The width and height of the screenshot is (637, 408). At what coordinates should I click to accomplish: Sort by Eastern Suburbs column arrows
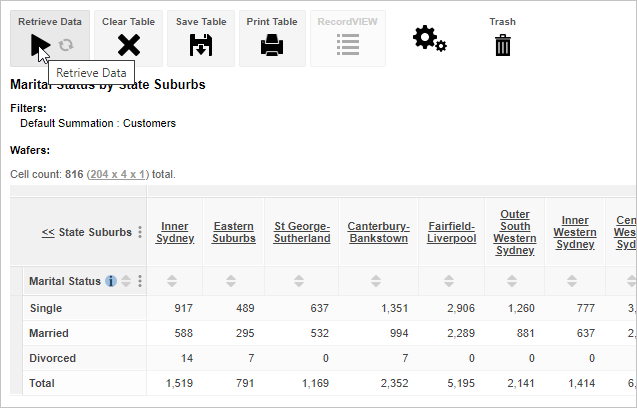coord(232,281)
